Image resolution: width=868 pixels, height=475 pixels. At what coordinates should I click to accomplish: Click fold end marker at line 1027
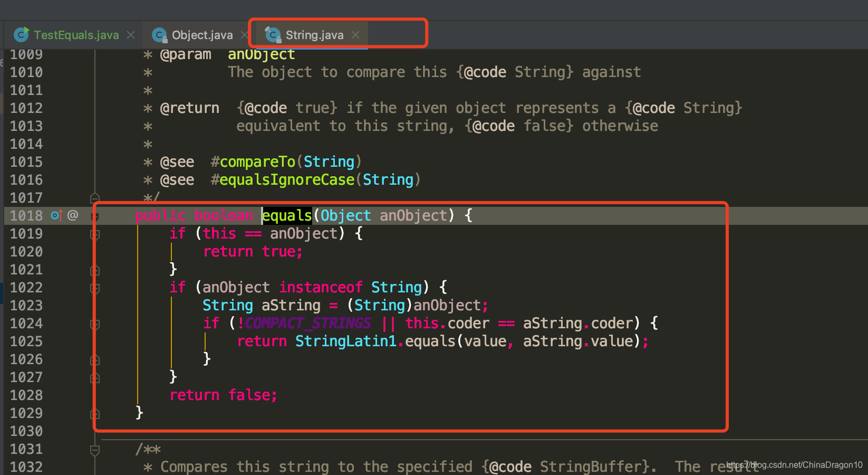click(x=95, y=378)
